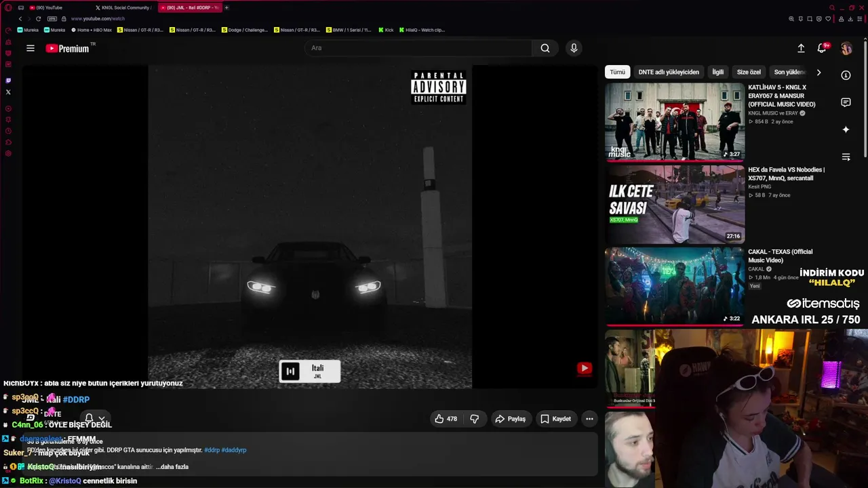The image size is (868, 488).
Task: Switch to the KNGL Social Community tab
Action: point(123,7)
